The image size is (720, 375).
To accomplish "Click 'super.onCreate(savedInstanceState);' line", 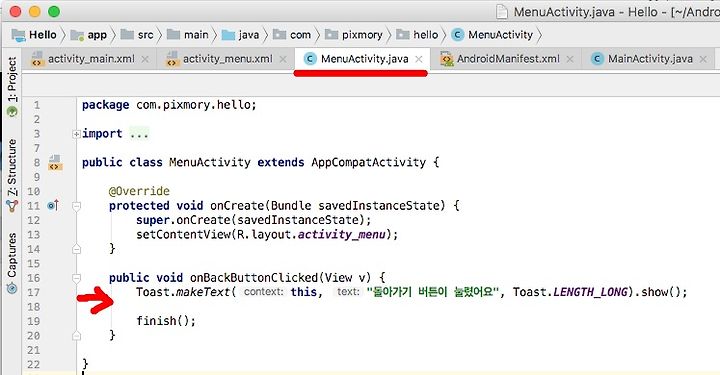I will click(253, 220).
